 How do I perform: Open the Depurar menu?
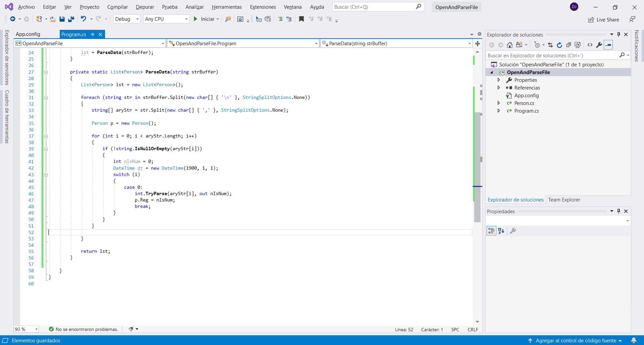(x=145, y=7)
